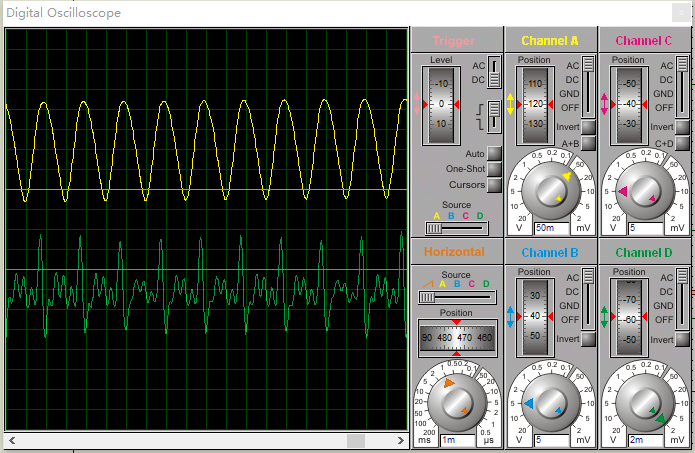The width and height of the screenshot is (695, 453).
Task: Toggle Channel C Invert button
Action: pyautogui.click(x=682, y=127)
